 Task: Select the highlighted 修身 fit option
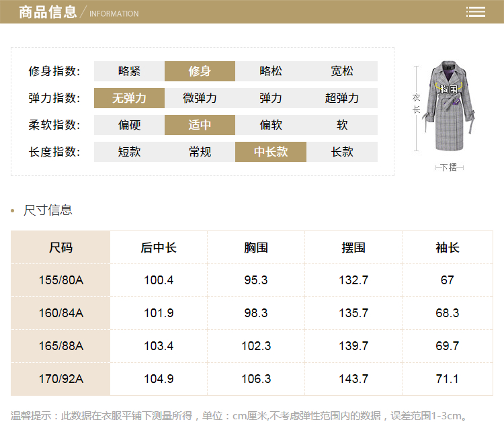(200, 71)
